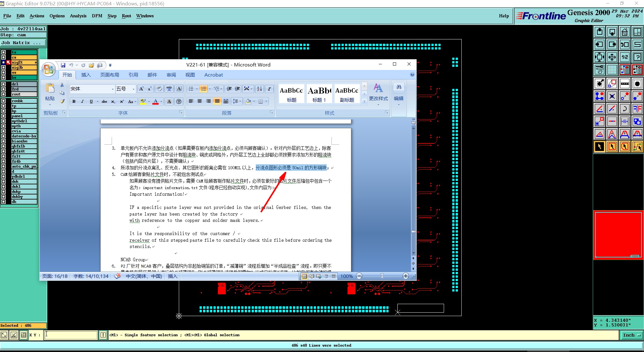Toggle the checkbox for layer dh
The height and width of the screenshot is (352, 644).
click(x=3, y=202)
